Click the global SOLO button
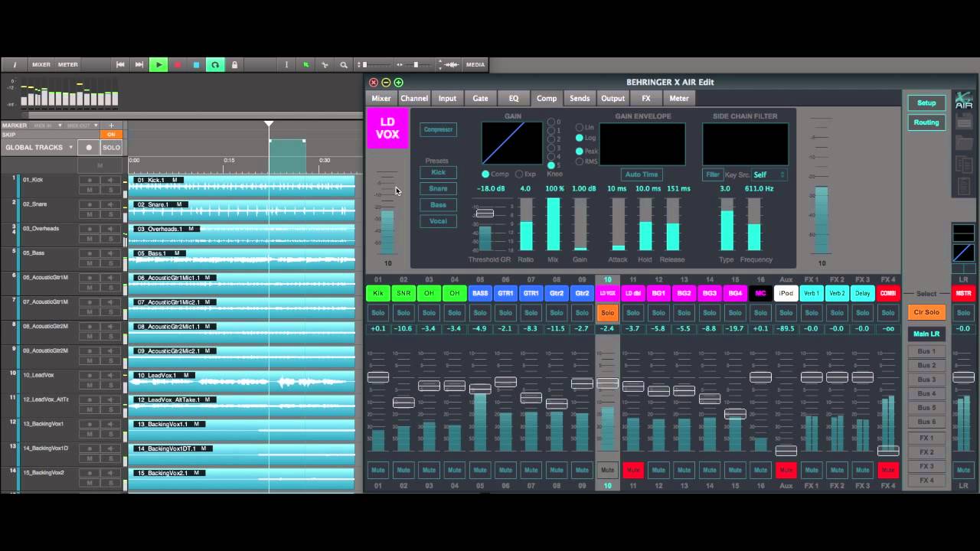The height and width of the screenshot is (551, 980). [x=112, y=148]
